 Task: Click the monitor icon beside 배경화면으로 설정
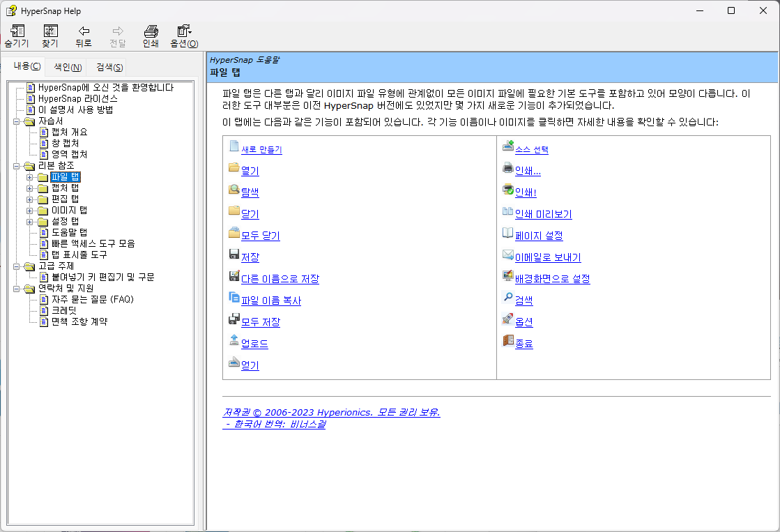pyautogui.click(x=508, y=275)
